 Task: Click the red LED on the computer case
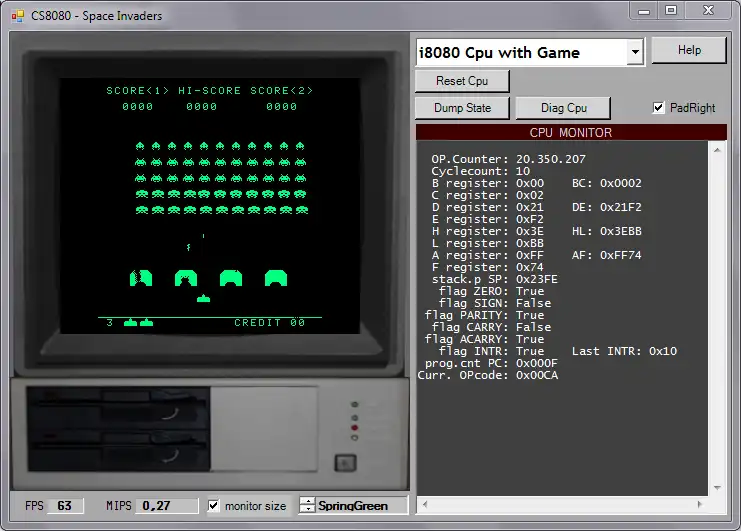354,428
